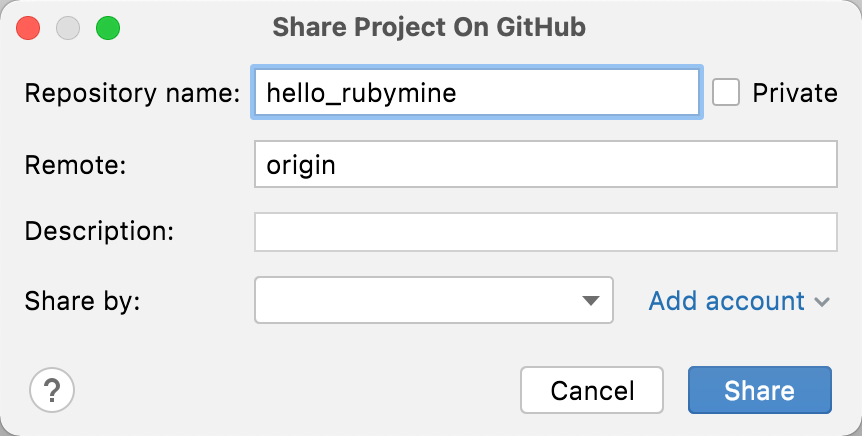Click the help question mark icon
The image size is (862, 436).
click(x=52, y=390)
